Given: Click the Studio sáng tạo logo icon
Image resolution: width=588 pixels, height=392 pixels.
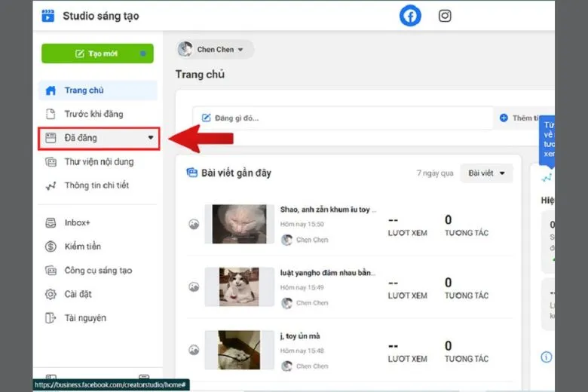Looking at the screenshot, I should (48, 16).
